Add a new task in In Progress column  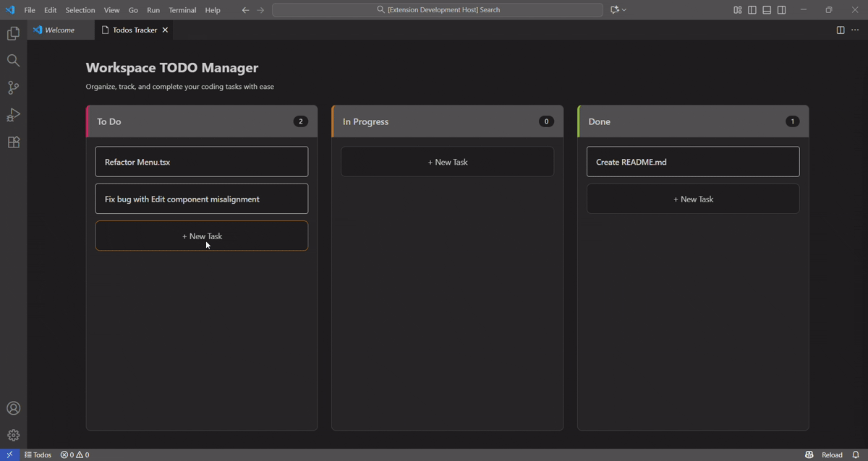(x=447, y=161)
